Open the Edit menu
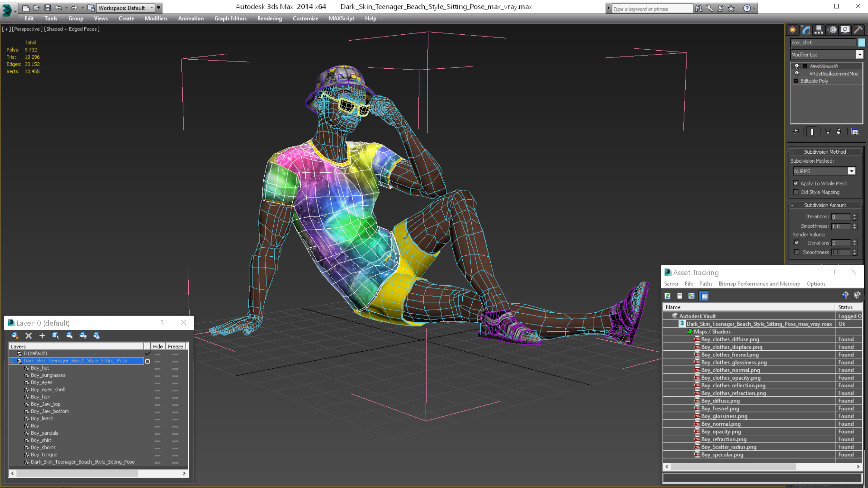The height and width of the screenshot is (488, 868). (x=29, y=18)
